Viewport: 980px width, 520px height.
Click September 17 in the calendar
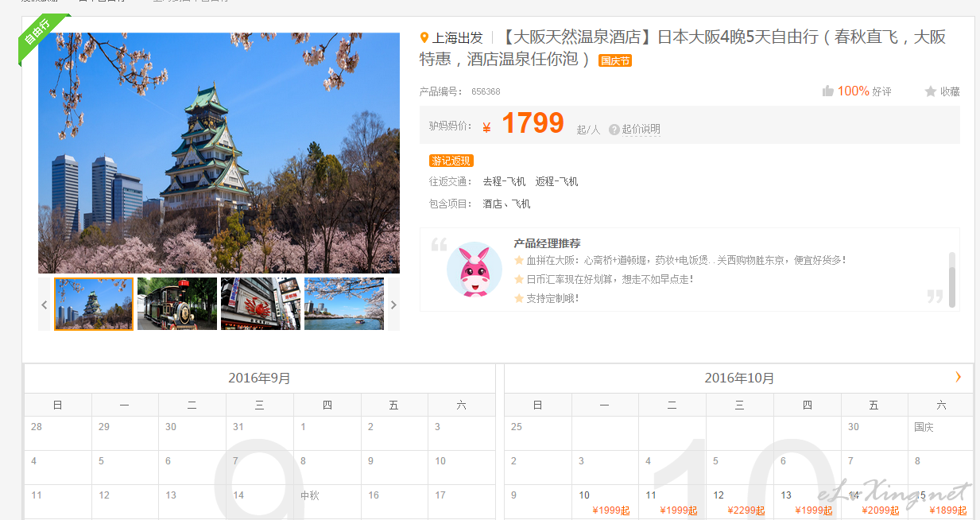(461, 503)
